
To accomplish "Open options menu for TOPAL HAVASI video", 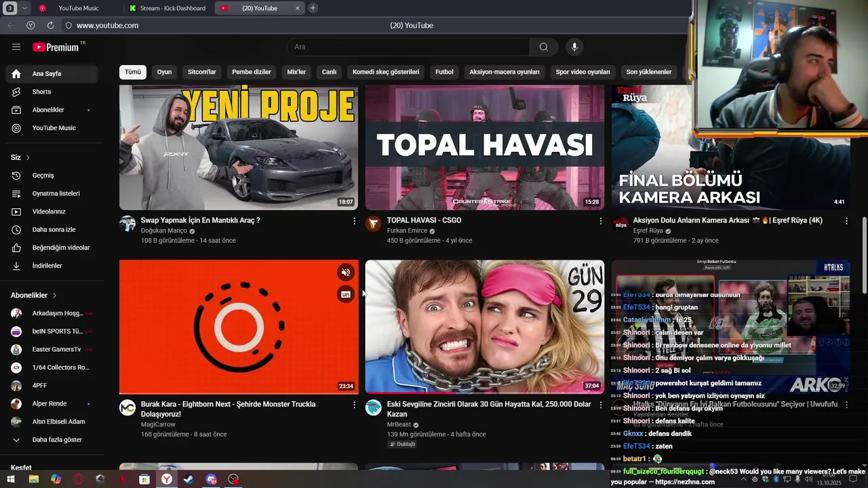I will coord(600,221).
